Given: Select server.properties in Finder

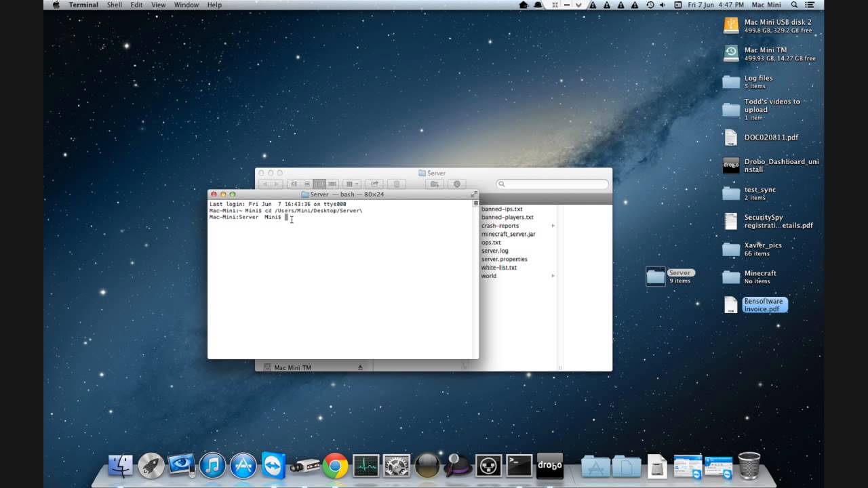Looking at the screenshot, I should [x=504, y=259].
